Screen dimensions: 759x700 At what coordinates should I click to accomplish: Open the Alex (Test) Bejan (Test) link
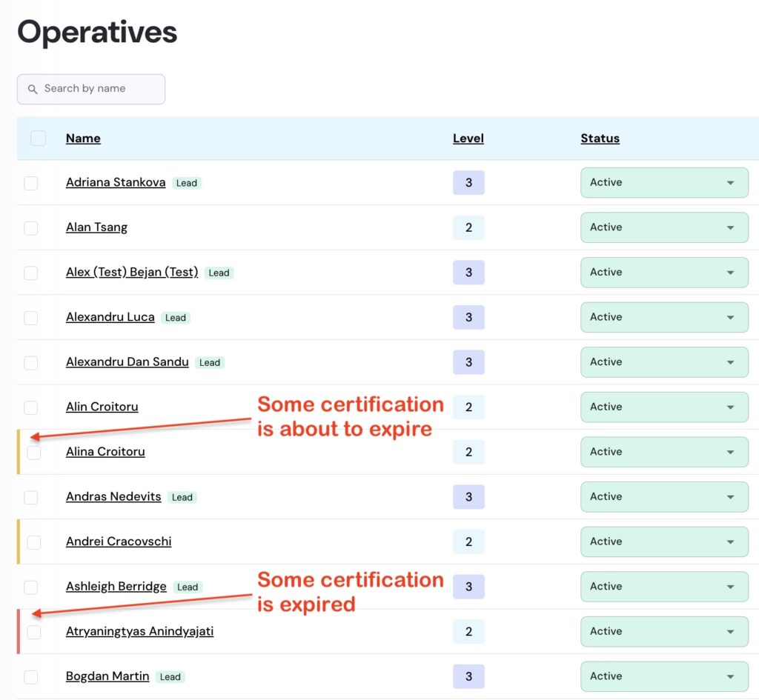click(132, 272)
